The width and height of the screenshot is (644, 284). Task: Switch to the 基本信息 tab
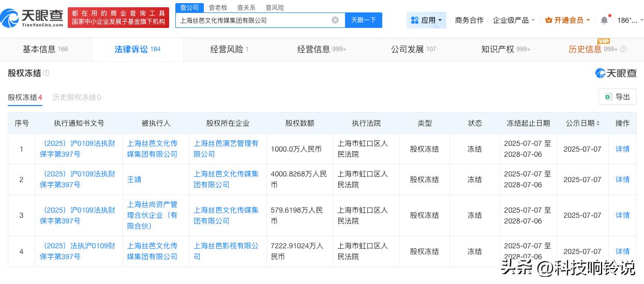point(46,49)
